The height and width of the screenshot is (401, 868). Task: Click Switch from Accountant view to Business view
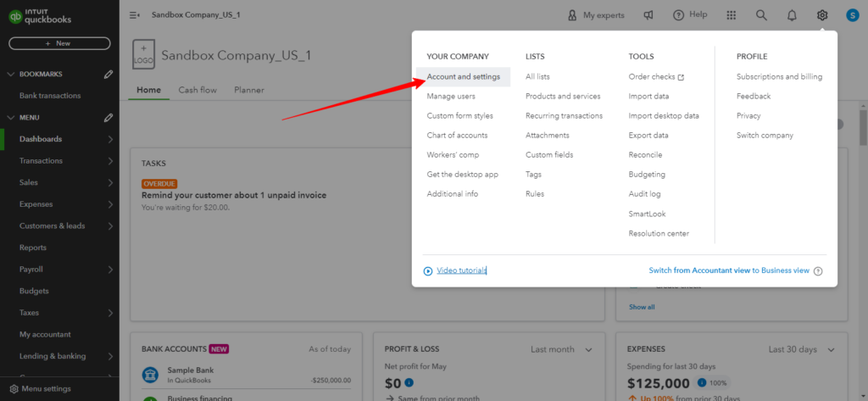click(729, 270)
